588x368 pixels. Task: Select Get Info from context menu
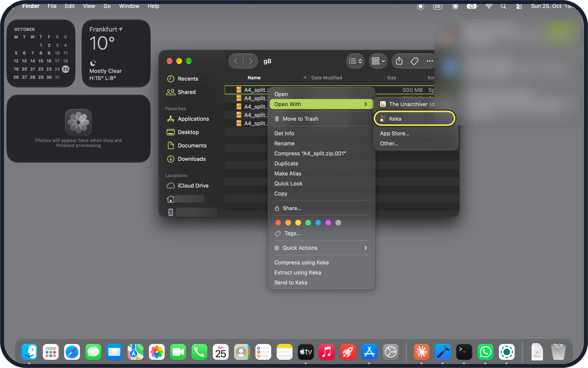pyautogui.click(x=321, y=133)
